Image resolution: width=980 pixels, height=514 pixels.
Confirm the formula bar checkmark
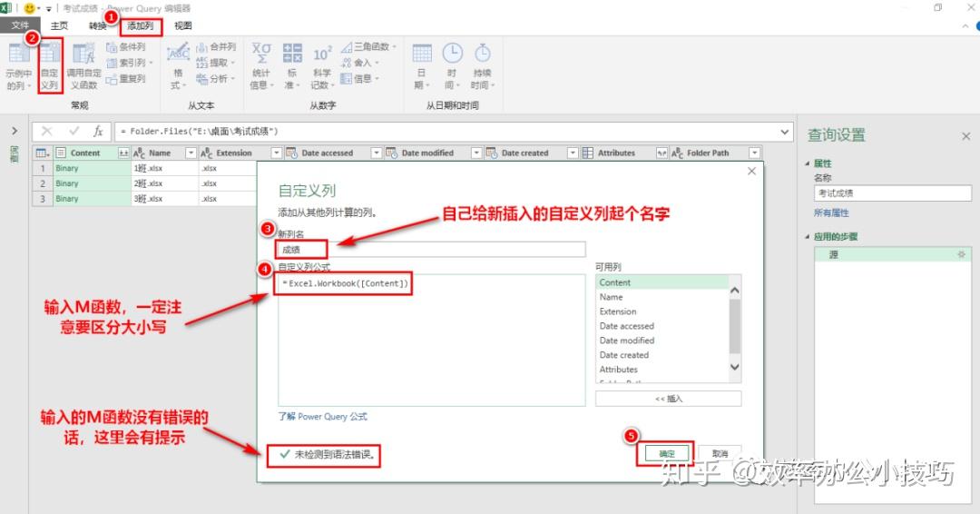[73, 132]
